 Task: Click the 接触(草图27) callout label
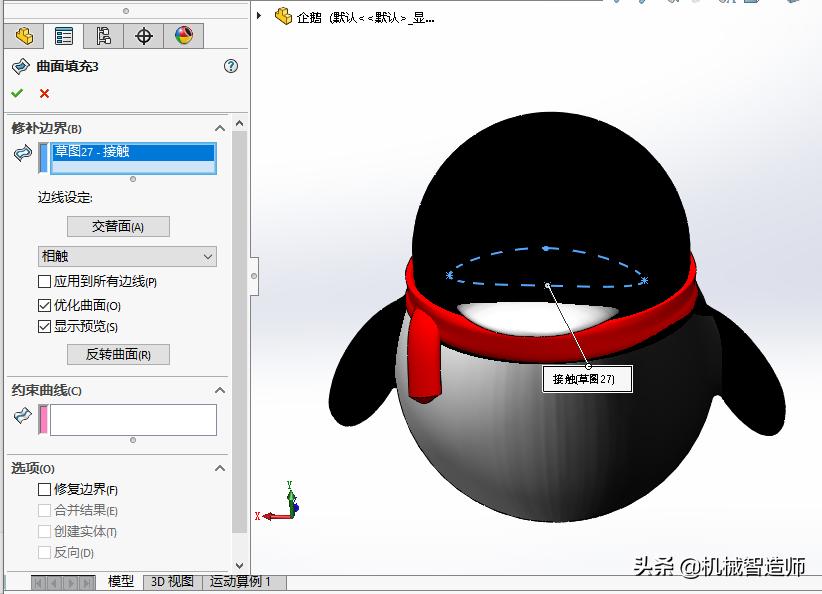587,379
